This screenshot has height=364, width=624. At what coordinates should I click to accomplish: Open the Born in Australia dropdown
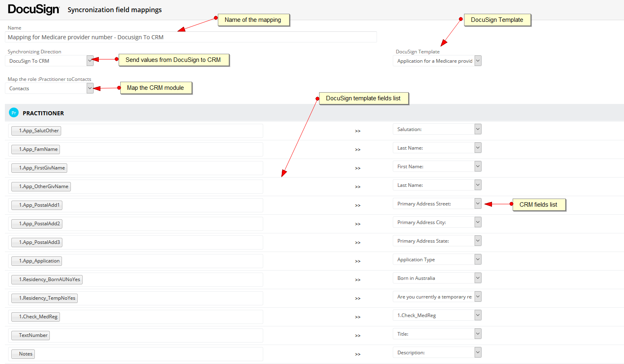(437, 278)
